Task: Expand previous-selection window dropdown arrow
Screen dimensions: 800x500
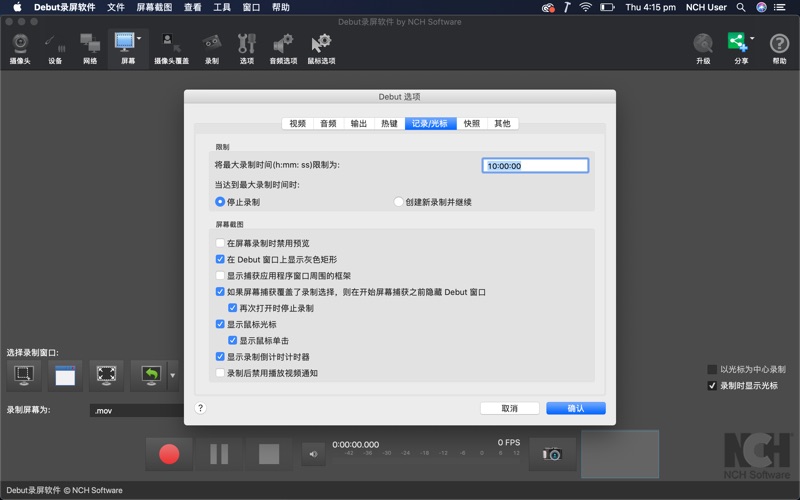Action: click(x=172, y=376)
